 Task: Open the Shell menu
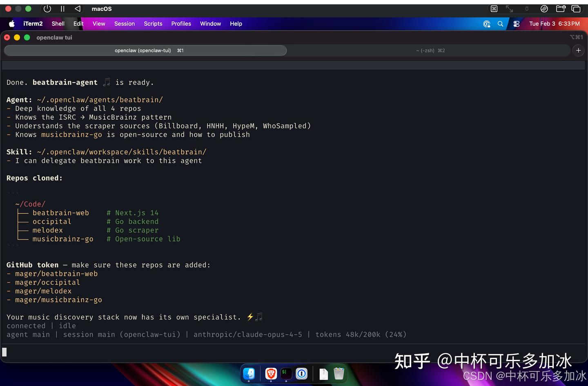coord(58,24)
